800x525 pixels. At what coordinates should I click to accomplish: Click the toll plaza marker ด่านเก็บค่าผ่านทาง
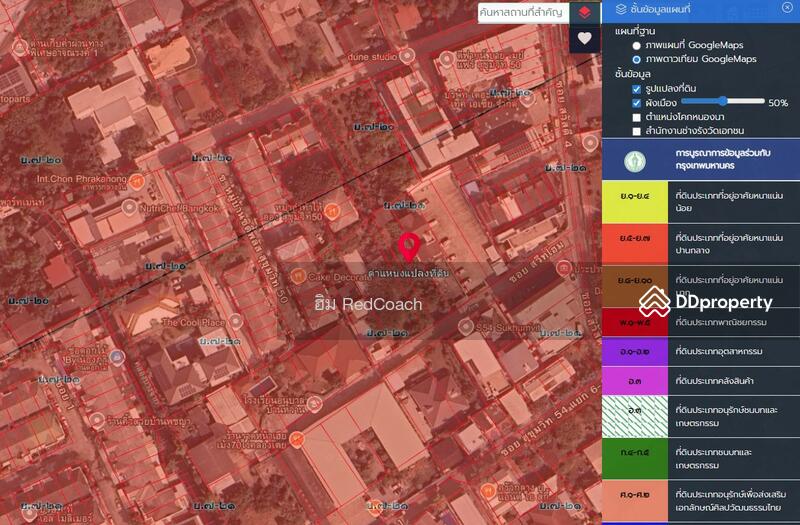click(x=19, y=47)
